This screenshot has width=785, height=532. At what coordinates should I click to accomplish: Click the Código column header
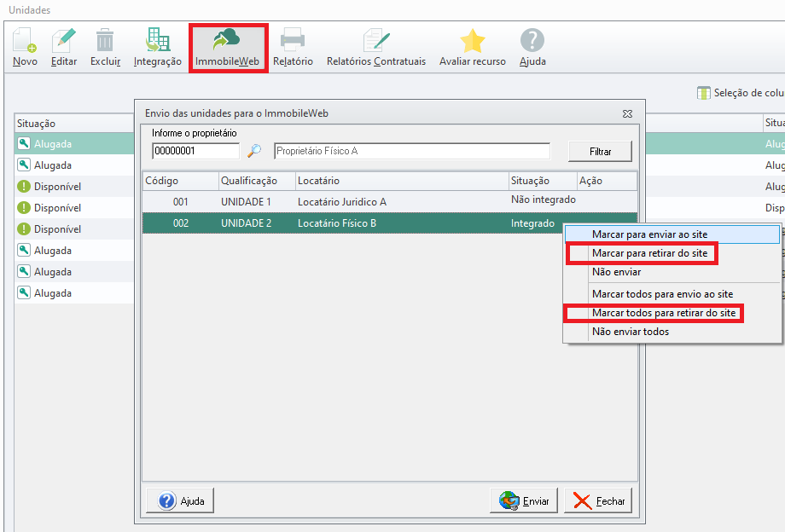tap(181, 181)
